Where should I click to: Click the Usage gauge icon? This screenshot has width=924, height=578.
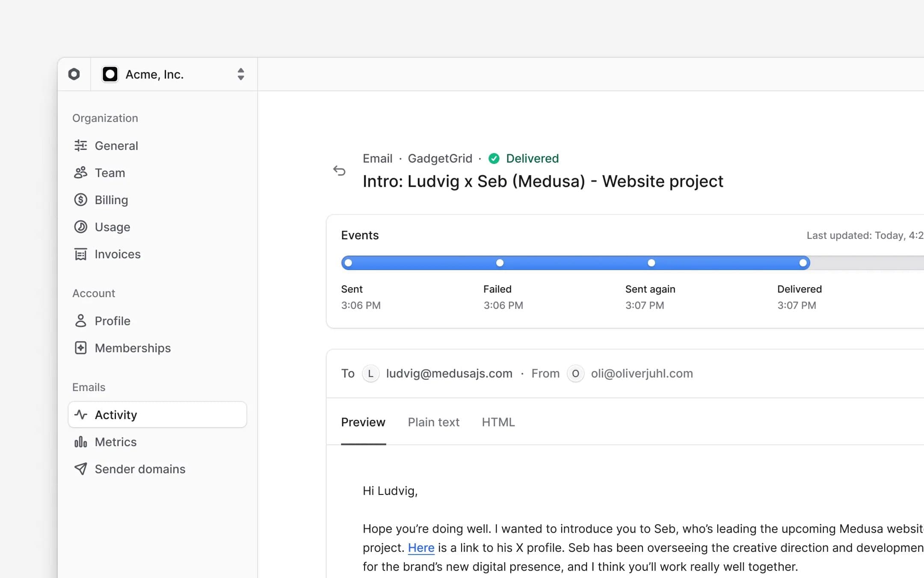(80, 227)
